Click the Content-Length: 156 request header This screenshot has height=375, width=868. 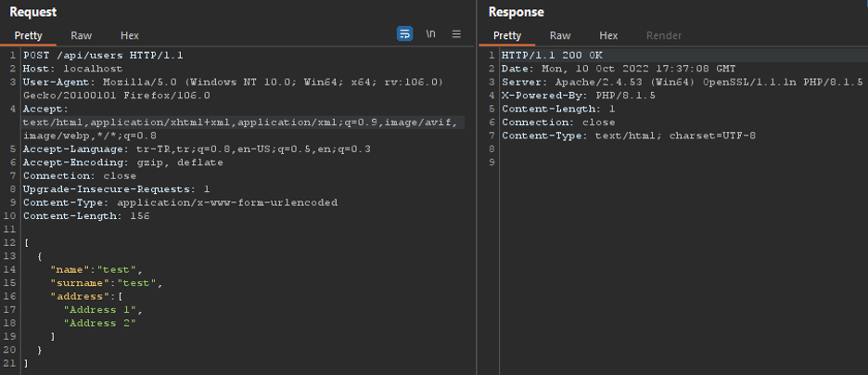click(x=86, y=216)
